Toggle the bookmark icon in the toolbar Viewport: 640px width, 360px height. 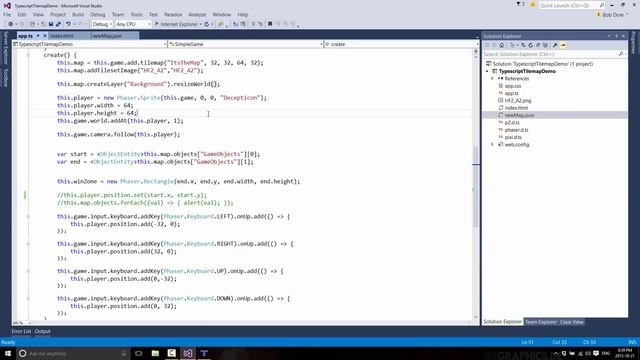(270, 24)
